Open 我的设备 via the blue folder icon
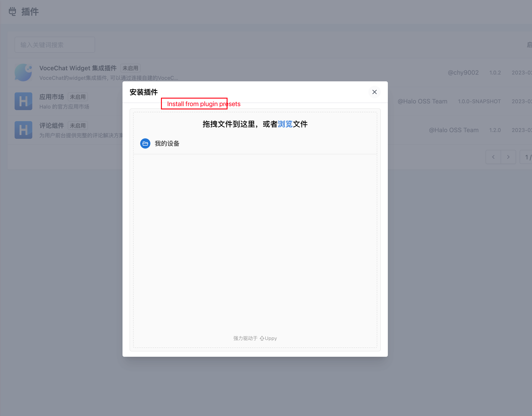Screen dimensions: 532x416 click(145, 143)
